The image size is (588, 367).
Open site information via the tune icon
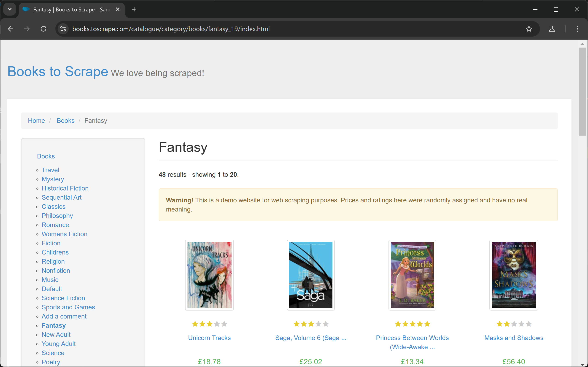pos(63,29)
